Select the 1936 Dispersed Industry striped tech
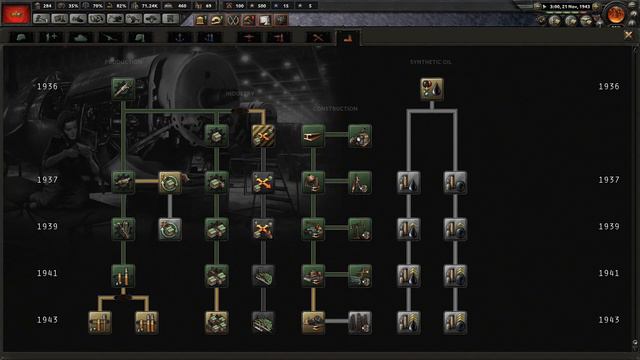Image resolution: width=640 pixels, height=360 pixels. coord(263,136)
